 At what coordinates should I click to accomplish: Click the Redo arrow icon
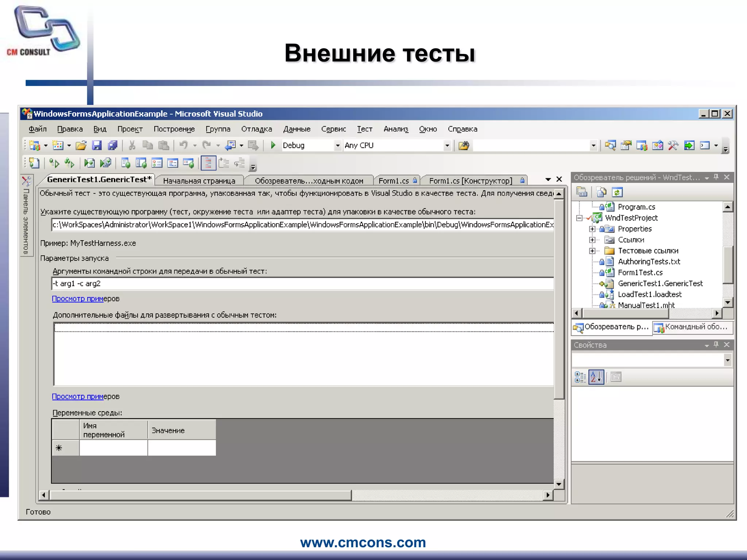[207, 145]
